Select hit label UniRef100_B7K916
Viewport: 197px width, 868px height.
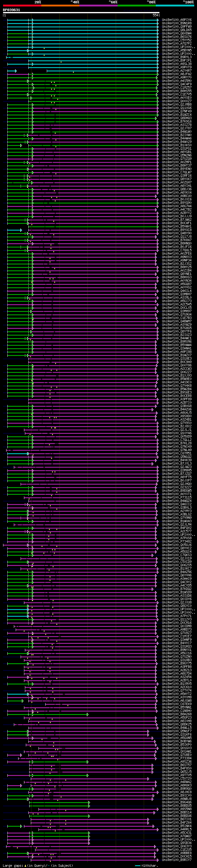(176, 121)
